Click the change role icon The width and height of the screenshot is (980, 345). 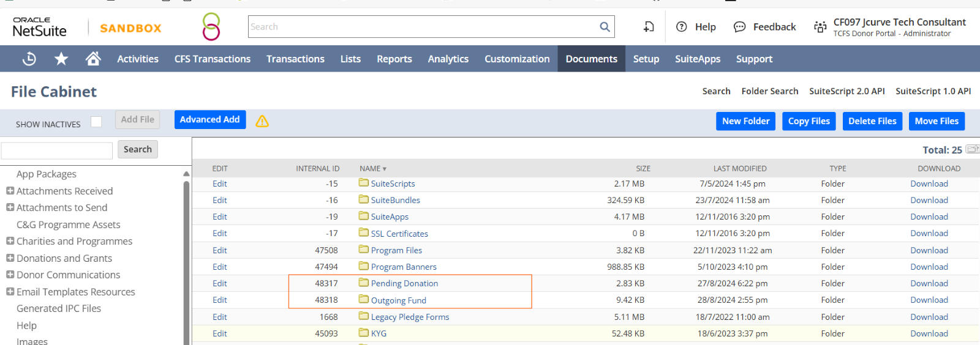pyautogui.click(x=820, y=27)
